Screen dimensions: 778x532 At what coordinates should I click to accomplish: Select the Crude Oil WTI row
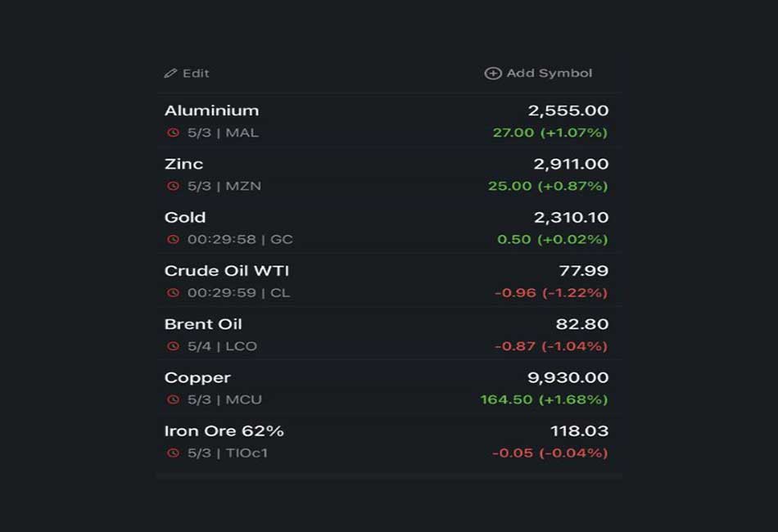tap(389, 281)
